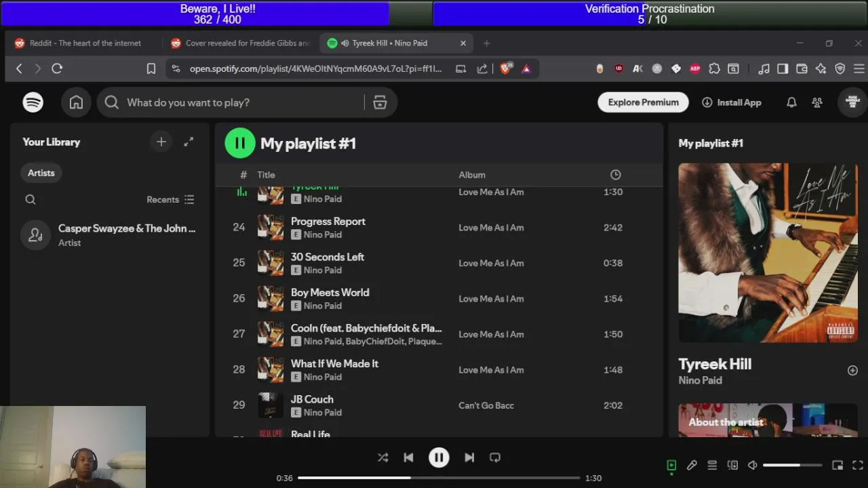Screen dimensions: 868x488
Task: Reload the page
Action: coord(57,68)
